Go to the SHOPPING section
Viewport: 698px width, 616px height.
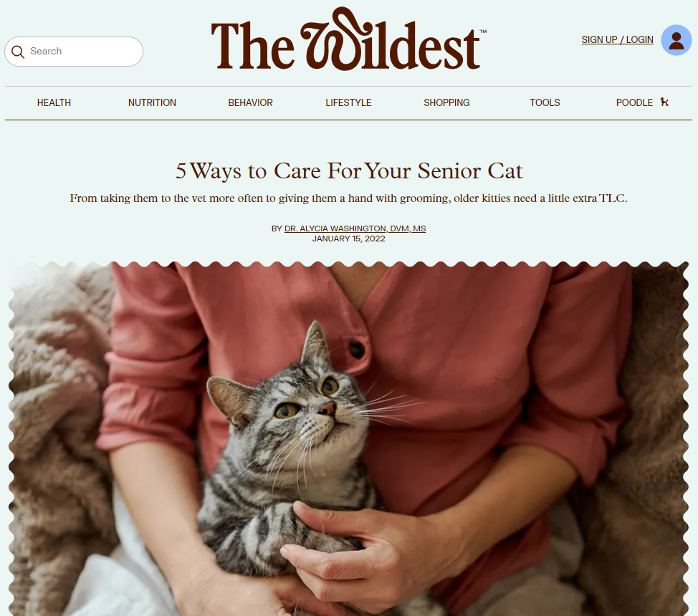point(446,103)
